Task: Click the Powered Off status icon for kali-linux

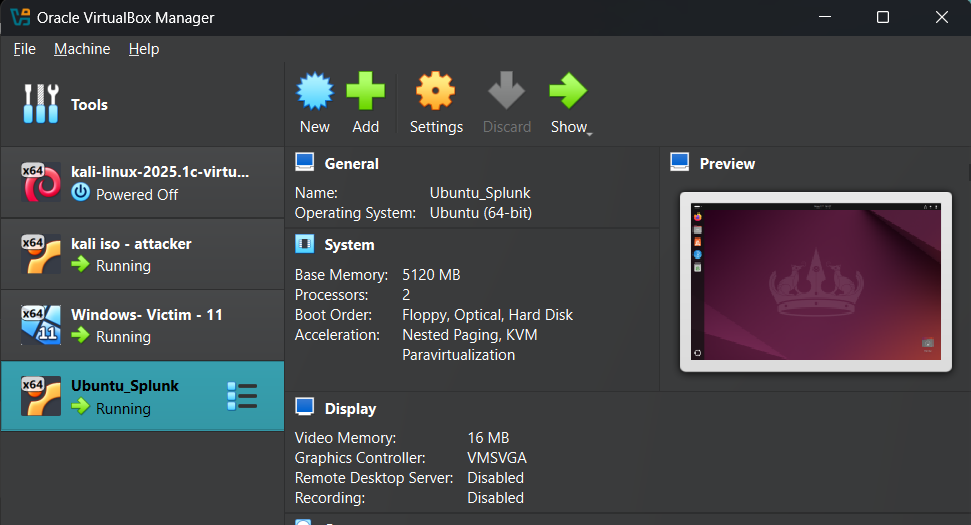Action: [x=81, y=193]
